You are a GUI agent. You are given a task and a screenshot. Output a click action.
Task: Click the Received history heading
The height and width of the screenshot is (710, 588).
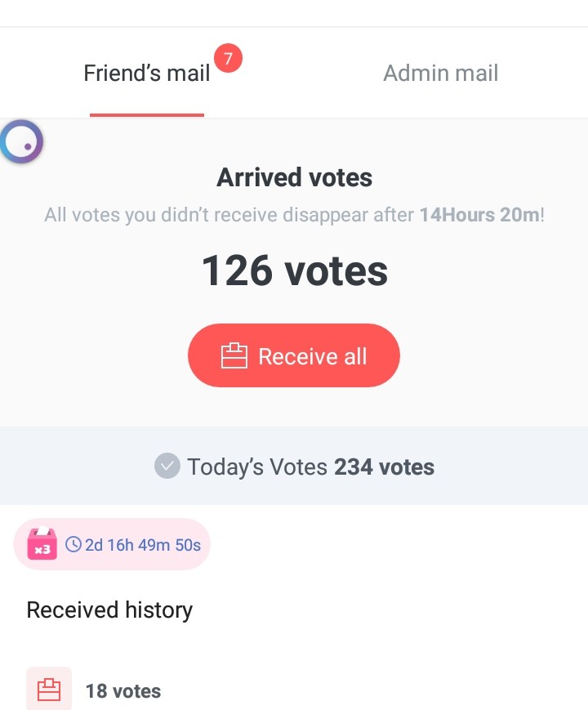tap(109, 610)
